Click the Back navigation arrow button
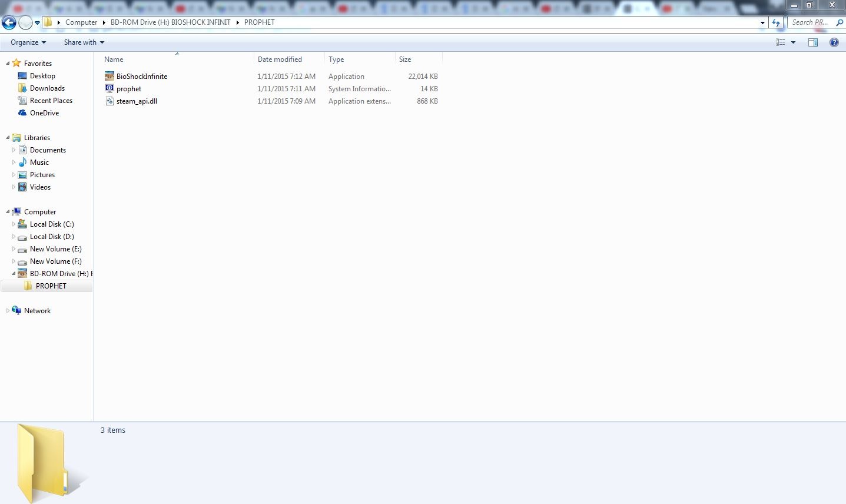 point(9,22)
